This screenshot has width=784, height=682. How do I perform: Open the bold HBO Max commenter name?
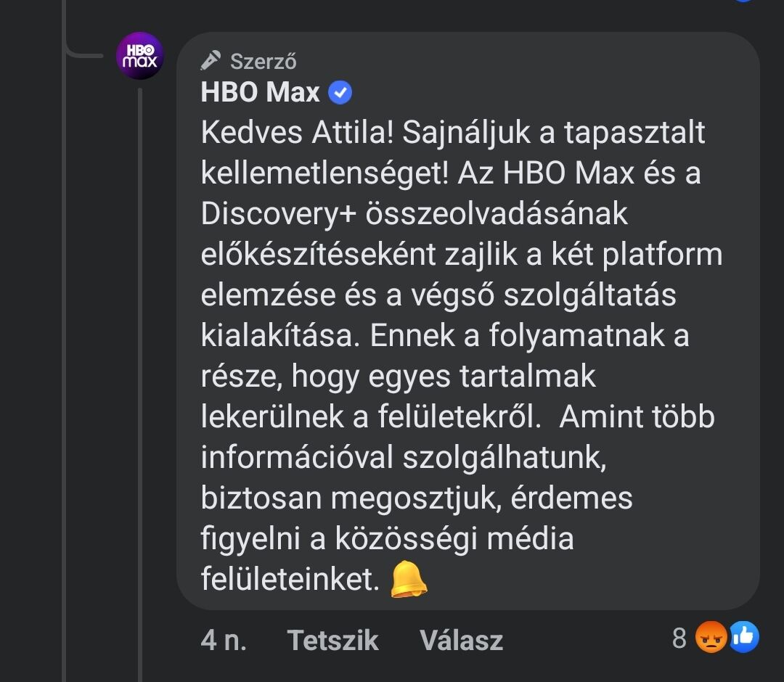pyautogui.click(x=260, y=92)
